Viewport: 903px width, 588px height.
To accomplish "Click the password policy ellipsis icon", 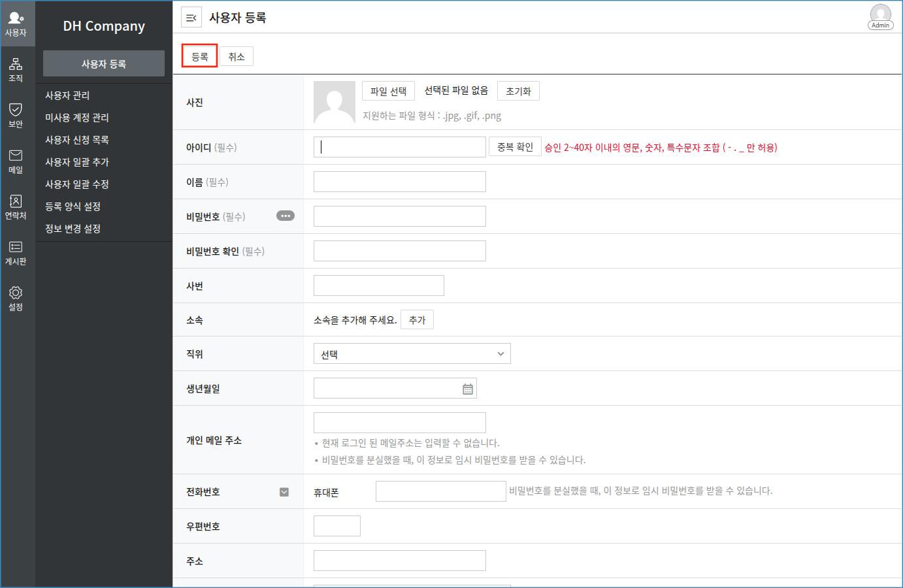I will point(286,216).
